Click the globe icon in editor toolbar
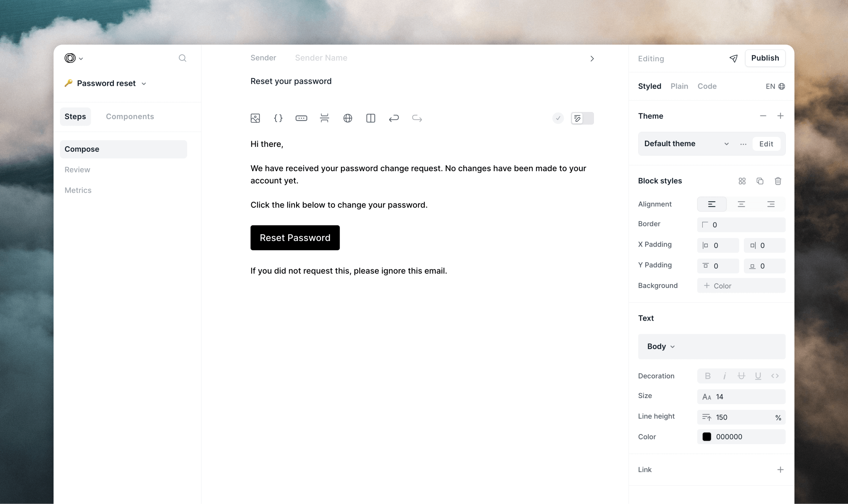848x504 pixels. pyautogui.click(x=348, y=118)
